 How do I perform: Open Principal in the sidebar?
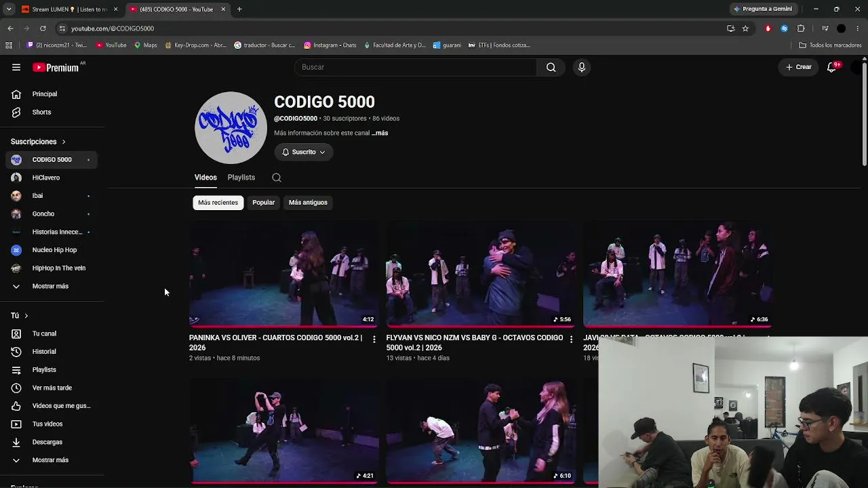click(x=52, y=94)
